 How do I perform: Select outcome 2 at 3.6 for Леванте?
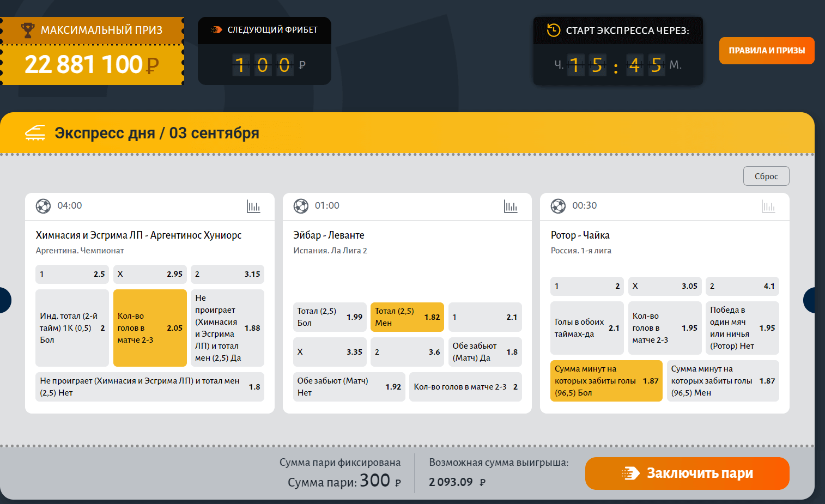click(x=407, y=352)
